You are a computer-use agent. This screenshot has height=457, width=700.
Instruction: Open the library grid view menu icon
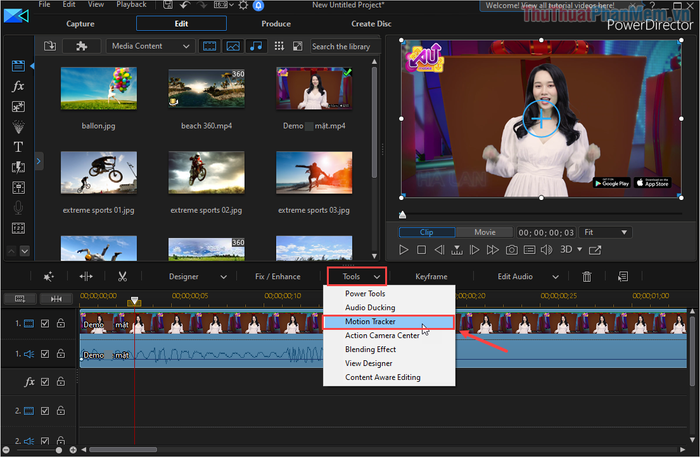coord(279,46)
